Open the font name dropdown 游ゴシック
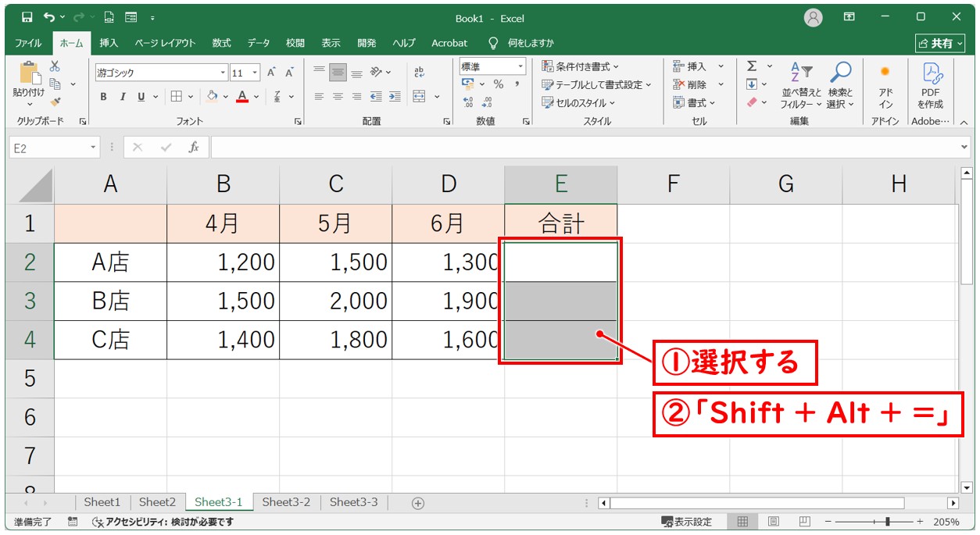 [223, 73]
